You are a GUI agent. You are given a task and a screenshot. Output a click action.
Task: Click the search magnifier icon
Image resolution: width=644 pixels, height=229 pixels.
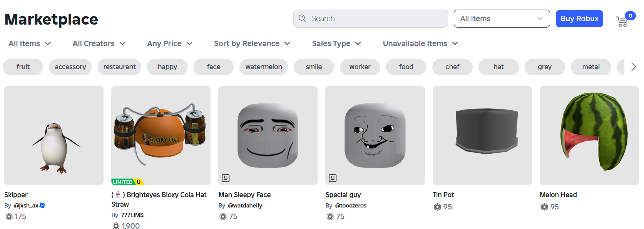tap(302, 18)
